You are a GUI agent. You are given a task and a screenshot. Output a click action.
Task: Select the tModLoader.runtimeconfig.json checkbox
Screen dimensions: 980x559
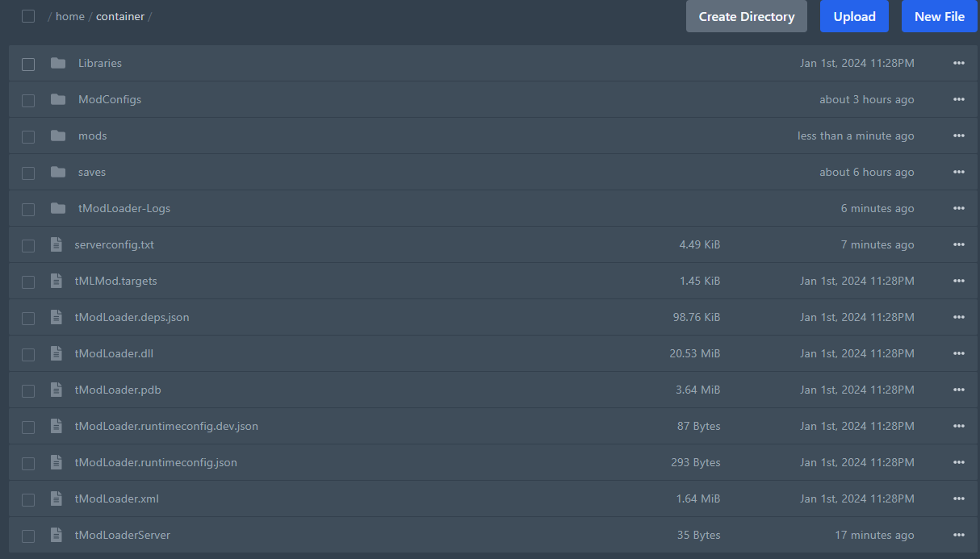(28, 463)
